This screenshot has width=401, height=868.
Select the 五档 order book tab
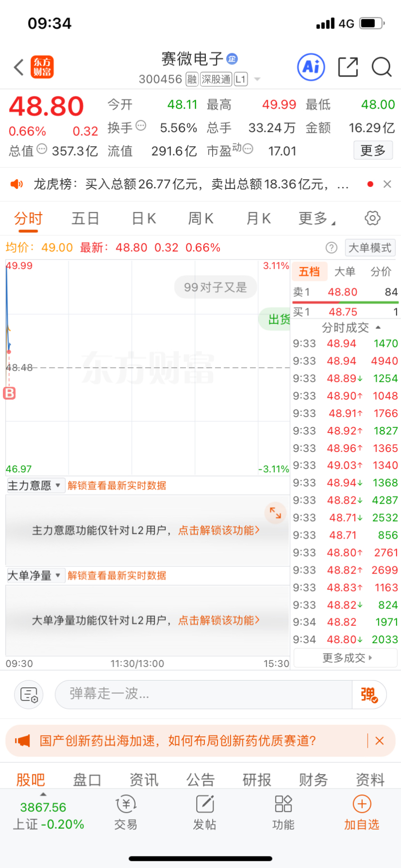click(x=309, y=272)
